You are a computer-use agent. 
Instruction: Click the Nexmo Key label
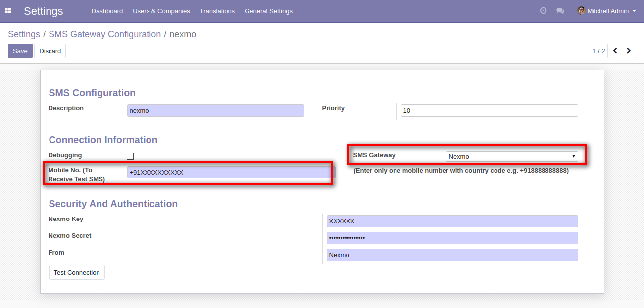coord(66,219)
